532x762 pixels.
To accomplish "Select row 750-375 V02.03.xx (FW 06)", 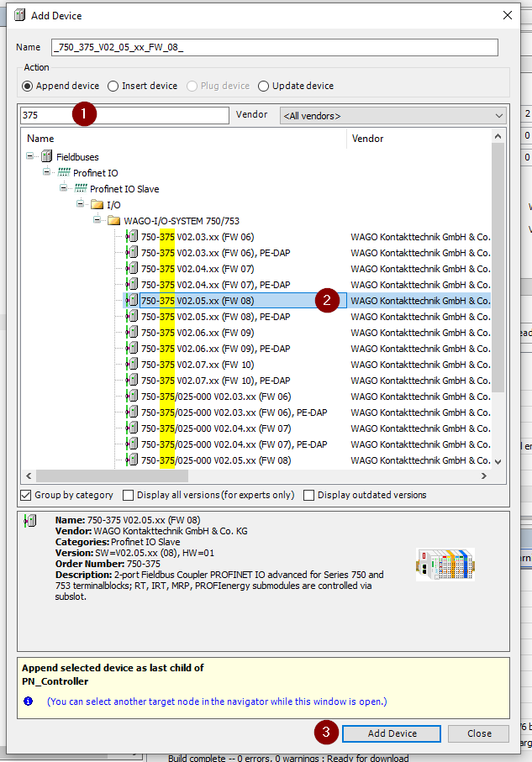I will (x=198, y=237).
